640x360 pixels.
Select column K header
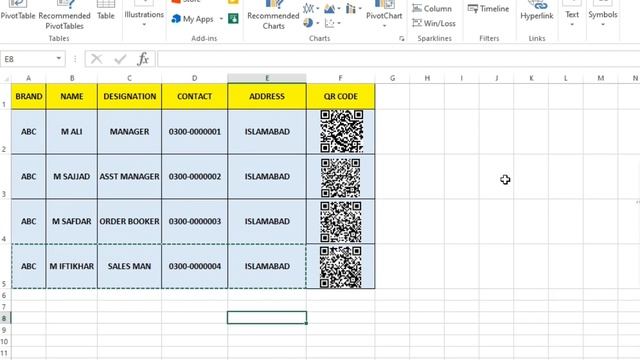pyautogui.click(x=531, y=78)
